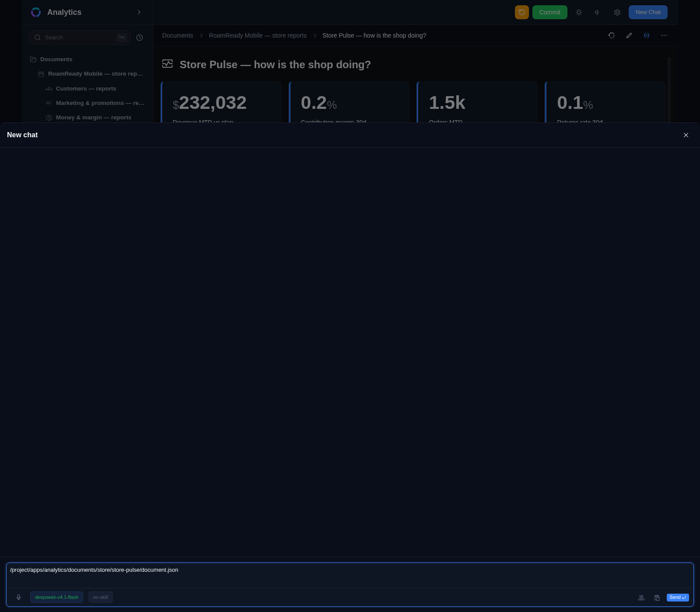Click the people icon beside Customers

pyautogui.click(x=49, y=89)
